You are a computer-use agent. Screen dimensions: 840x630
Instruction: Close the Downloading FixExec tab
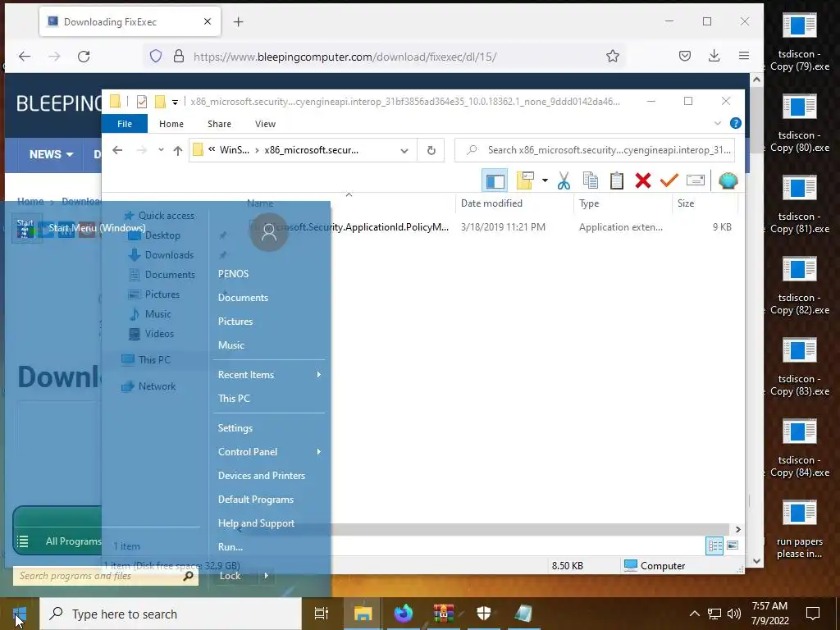pyautogui.click(x=208, y=21)
